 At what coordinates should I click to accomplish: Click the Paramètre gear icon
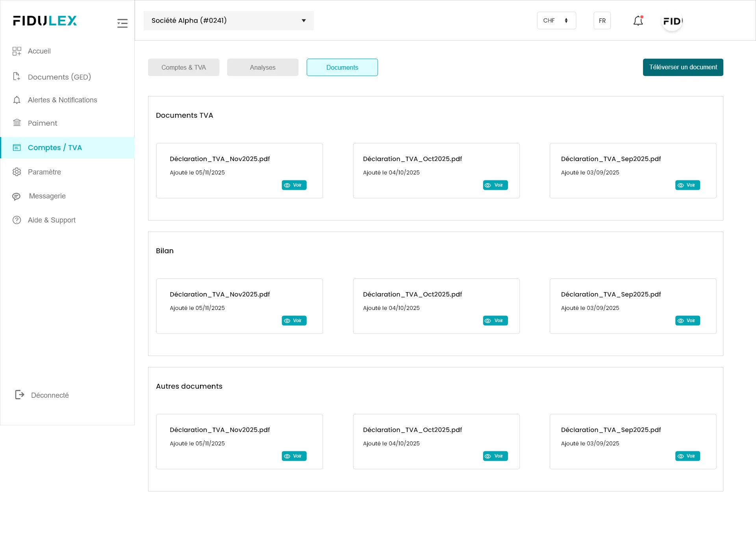point(17,172)
